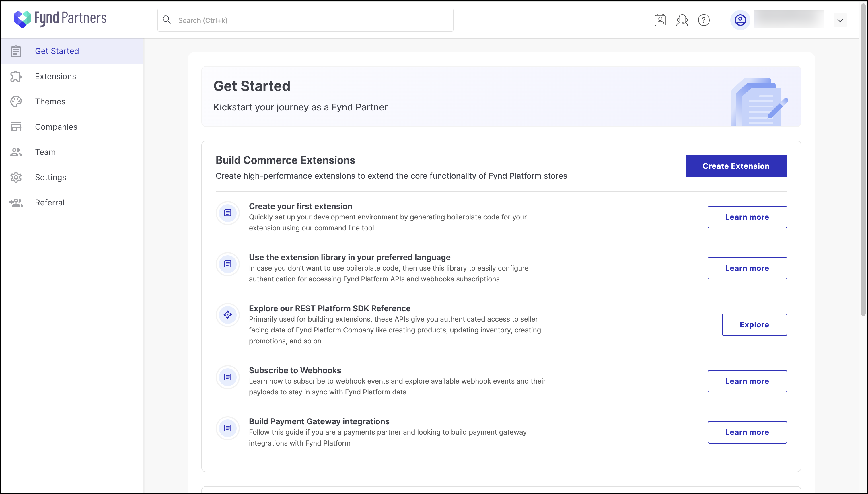This screenshot has width=868, height=494.
Task: Open Themes in sidebar
Action: (72, 102)
